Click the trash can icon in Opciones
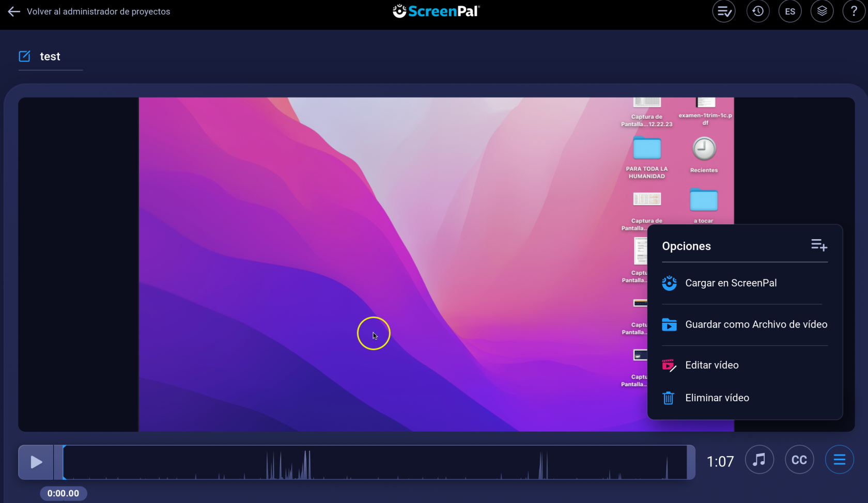868x503 pixels. point(669,398)
